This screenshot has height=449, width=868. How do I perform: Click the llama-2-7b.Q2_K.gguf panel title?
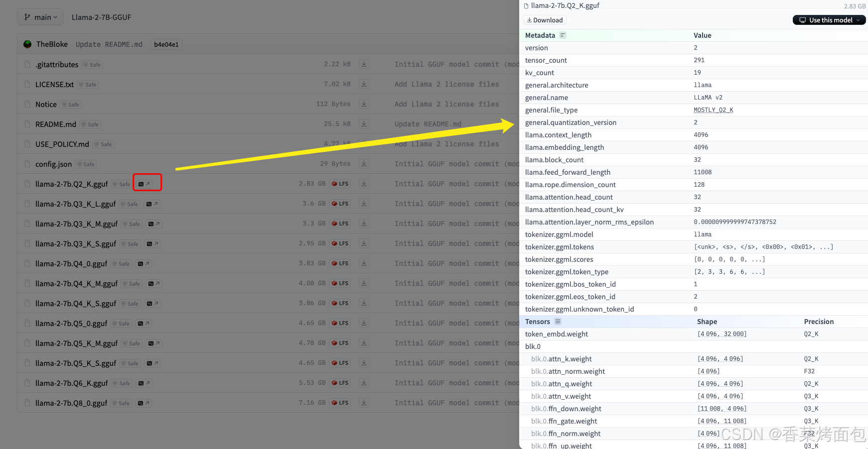click(565, 5)
